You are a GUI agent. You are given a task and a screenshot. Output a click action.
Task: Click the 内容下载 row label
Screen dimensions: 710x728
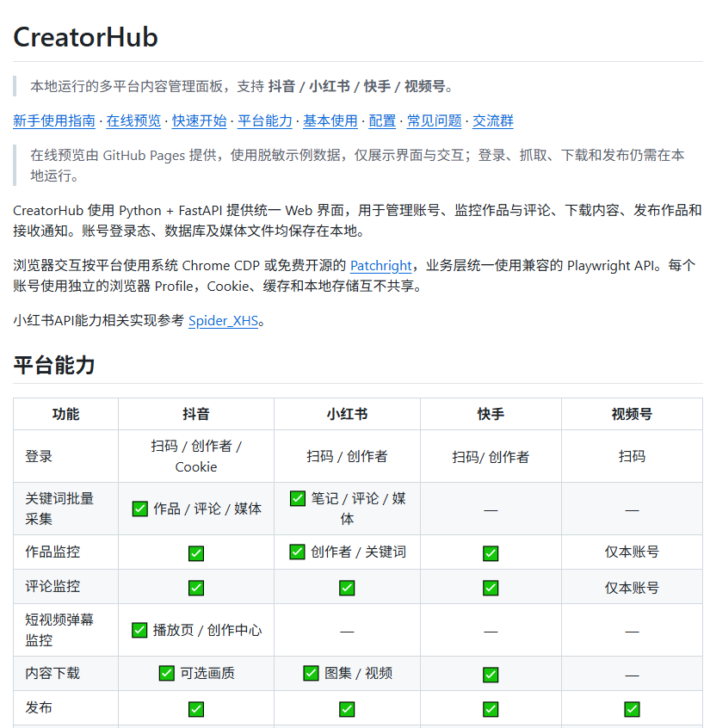tap(52, 673)
